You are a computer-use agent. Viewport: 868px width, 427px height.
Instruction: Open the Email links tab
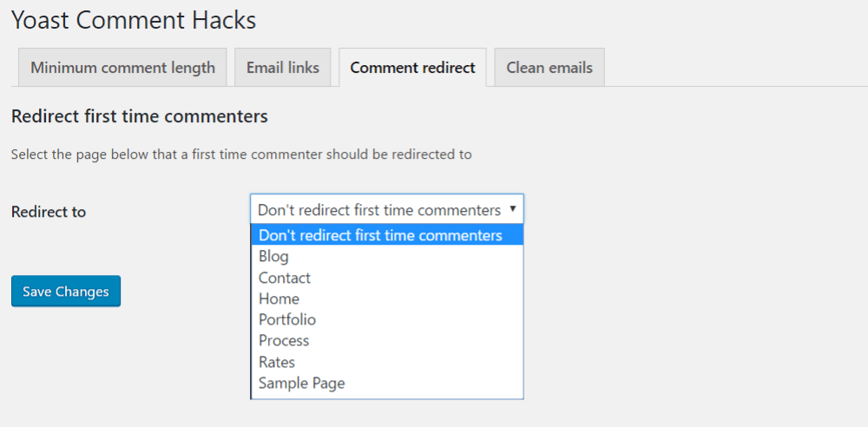(x=283, y=68)
